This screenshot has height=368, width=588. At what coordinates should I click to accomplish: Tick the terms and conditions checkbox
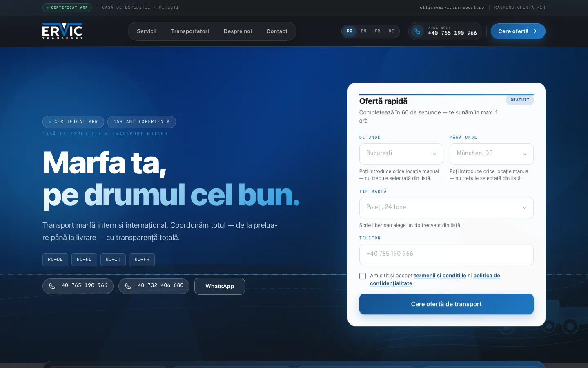(x=363, y=276)
